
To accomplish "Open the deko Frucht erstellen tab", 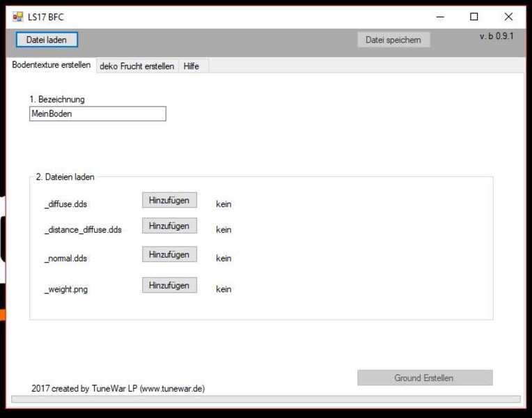I will pos(137,66).
